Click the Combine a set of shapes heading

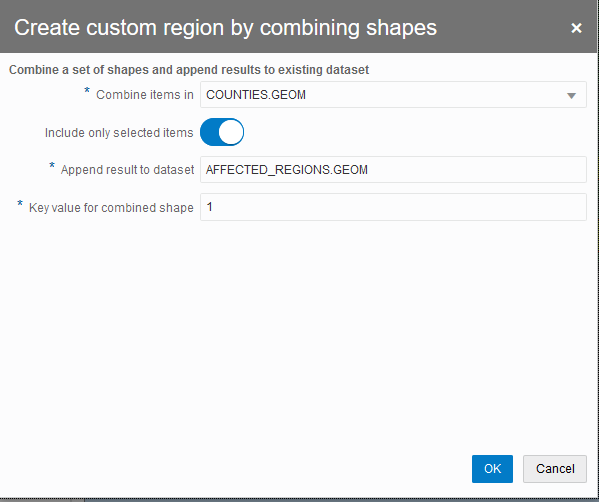click(189, 70)
